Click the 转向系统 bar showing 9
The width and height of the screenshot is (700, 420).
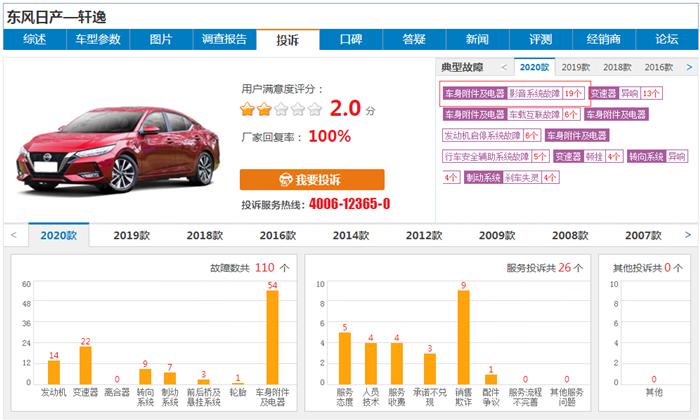[x=145, y=376]
